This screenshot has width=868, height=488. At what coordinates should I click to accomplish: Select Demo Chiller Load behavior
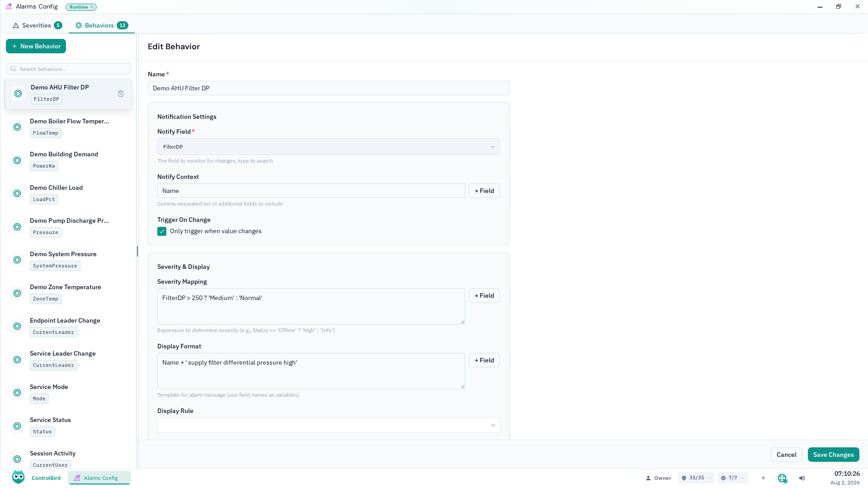tap(68, 193)
